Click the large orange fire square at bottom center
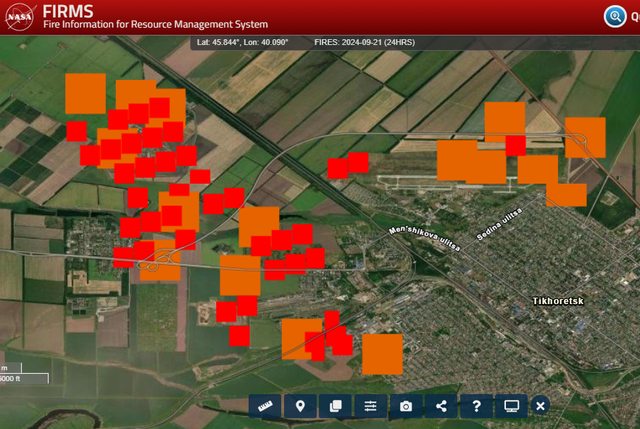This screenshot has width=640, height=429. click(382, 354)
